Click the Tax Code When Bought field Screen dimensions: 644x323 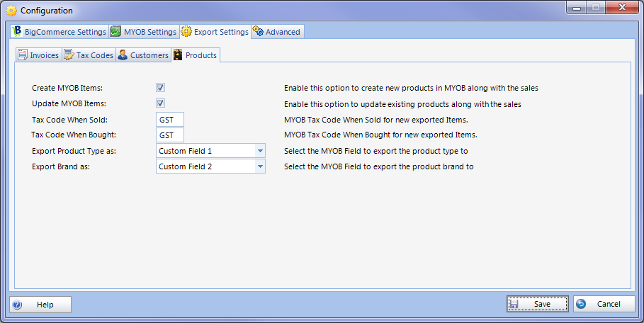pos(170,135)
